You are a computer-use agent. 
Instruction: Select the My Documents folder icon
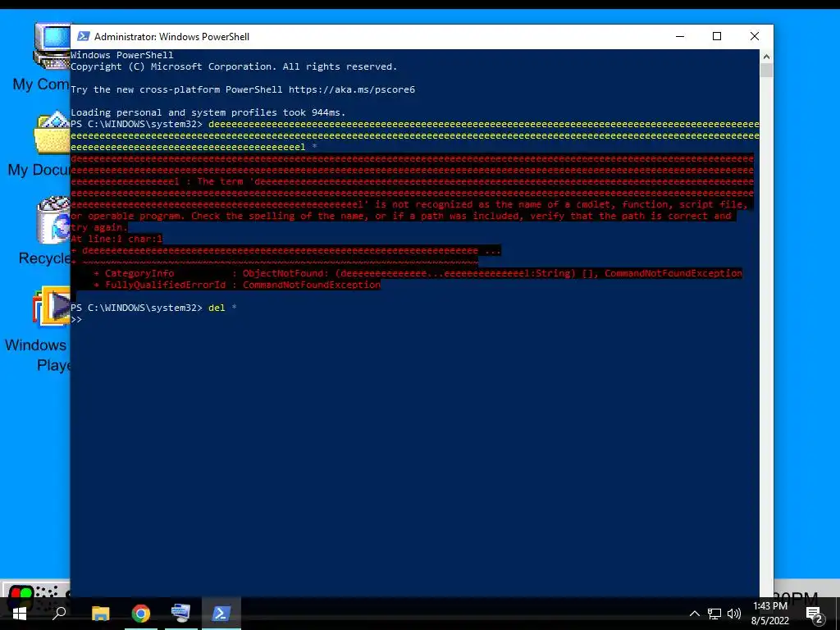point(52,133)
